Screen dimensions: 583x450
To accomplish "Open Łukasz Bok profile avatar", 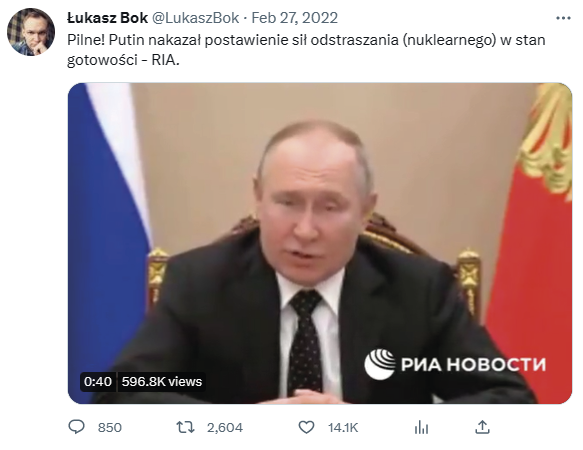I will click(31, 32).
